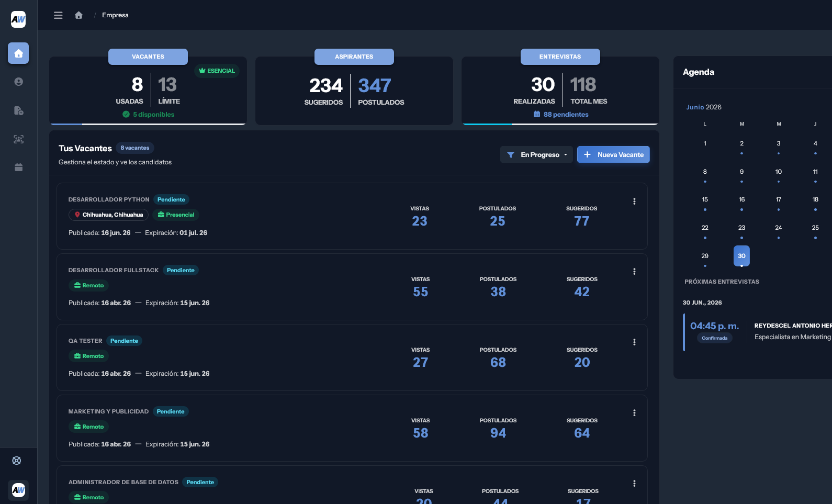Select day 10 in the Agenda calendar
This screenshot has height=504, width=832.
(779, 172)
